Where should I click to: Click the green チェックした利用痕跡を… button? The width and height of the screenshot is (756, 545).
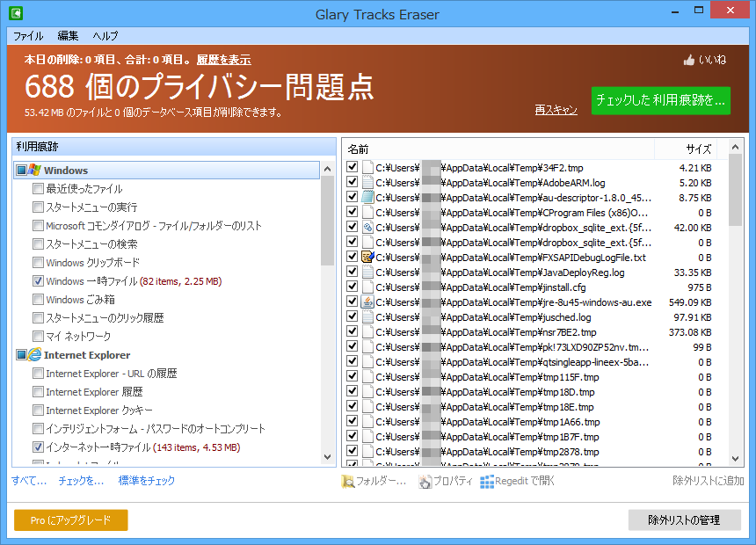click(660, 100)
